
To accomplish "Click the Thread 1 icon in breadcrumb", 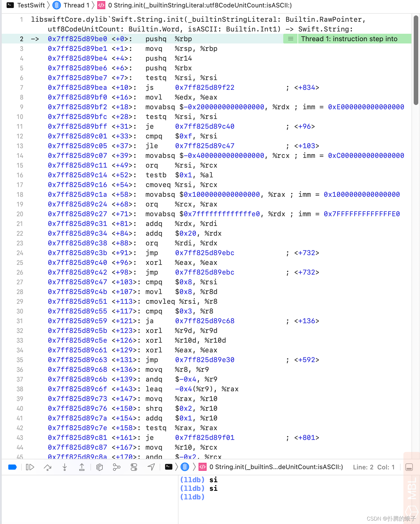I will pyautogui.click(x=57, y=5).
